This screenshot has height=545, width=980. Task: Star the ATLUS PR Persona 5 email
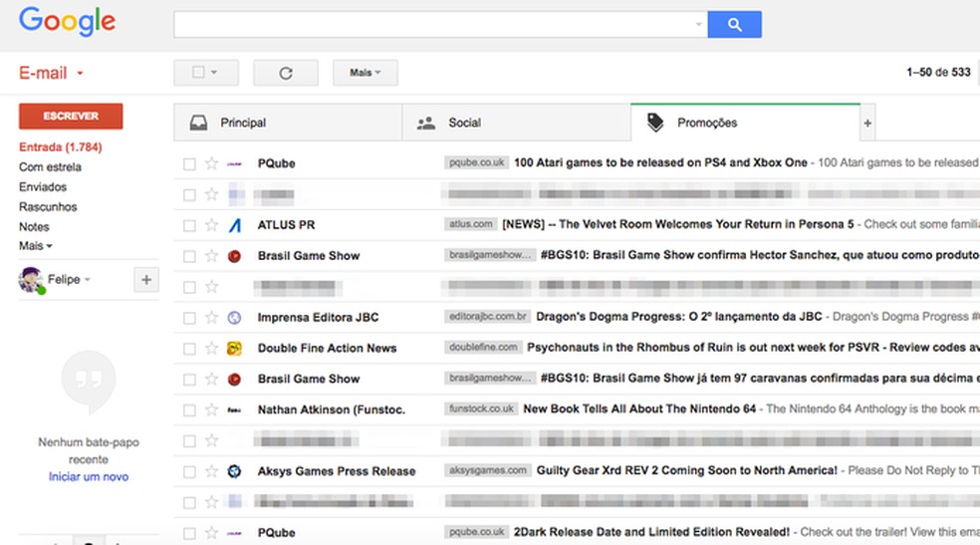[212, 225]
